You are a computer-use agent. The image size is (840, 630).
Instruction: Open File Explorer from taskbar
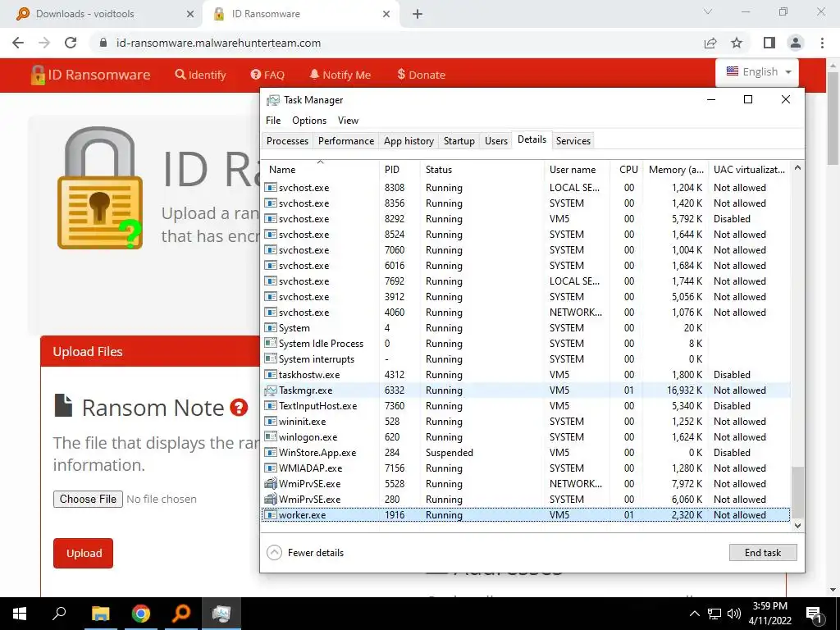100,614
